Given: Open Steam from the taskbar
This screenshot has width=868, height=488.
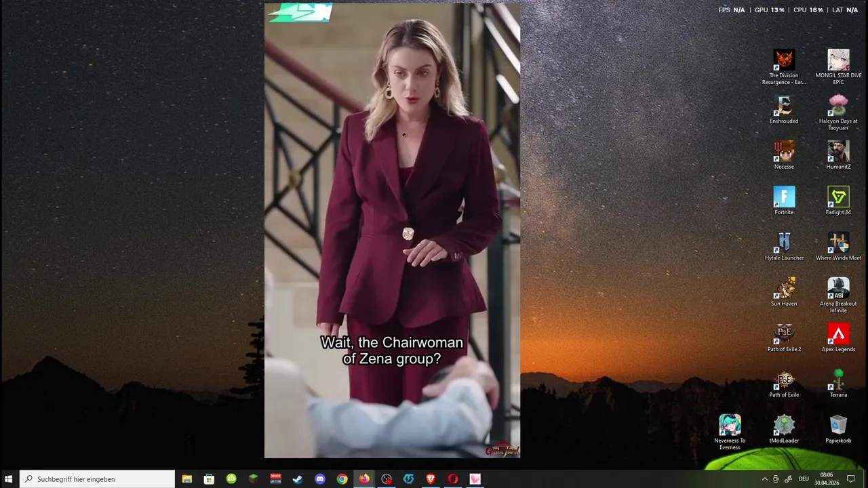Looking at the screenshot, I should (298, 479).
